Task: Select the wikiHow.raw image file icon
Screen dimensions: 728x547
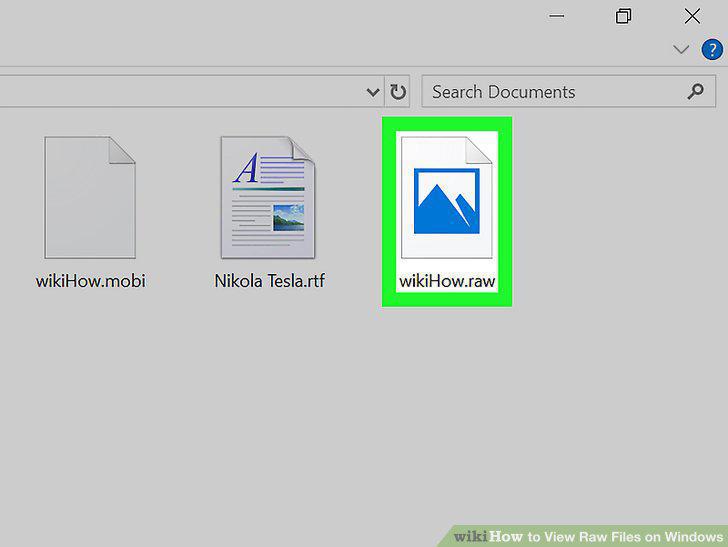Action: click(x=447, y=197)
